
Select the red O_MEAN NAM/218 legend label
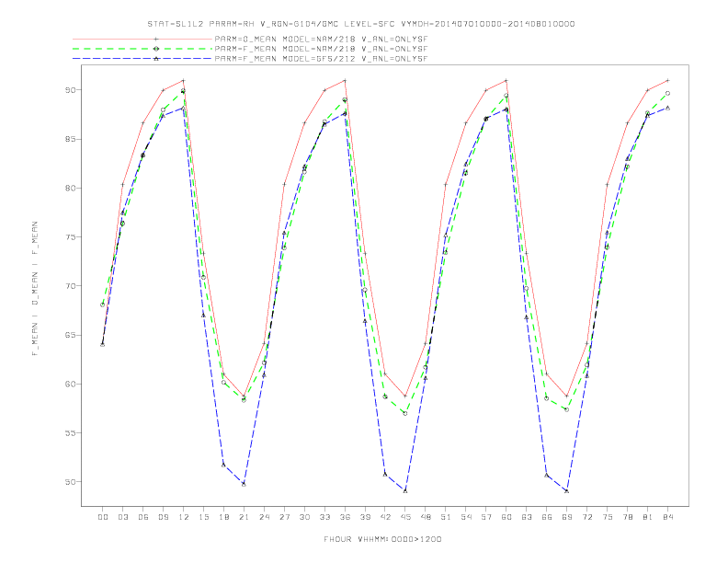321,39
